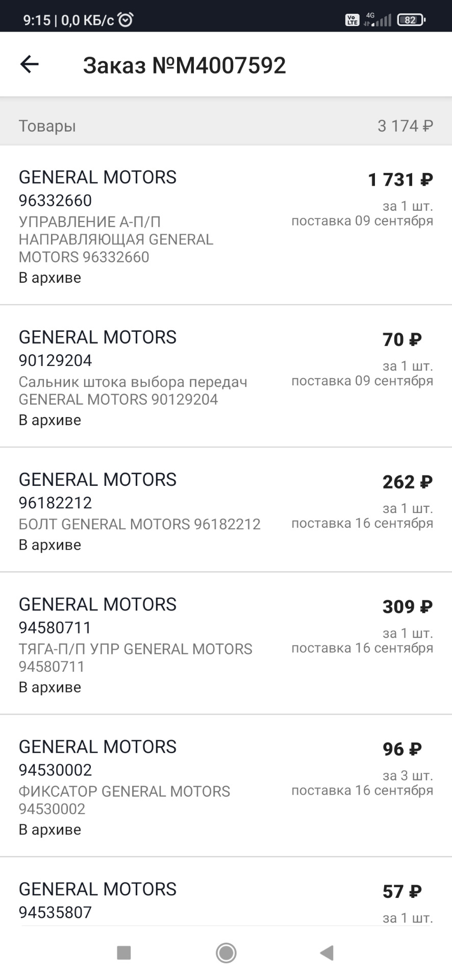Tap the 309 ₽ price
Image resolution: width=452 pixels, height=980 pixels.
click(x=407, y=607)
